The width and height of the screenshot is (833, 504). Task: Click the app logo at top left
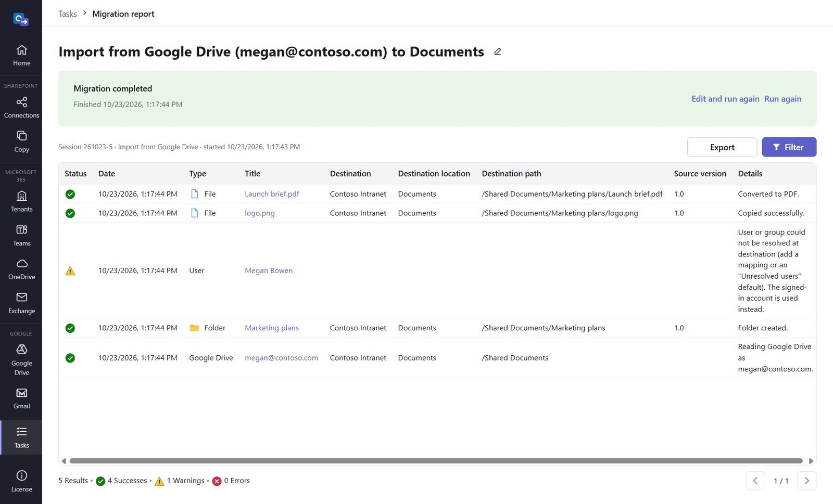pos(21,20)
